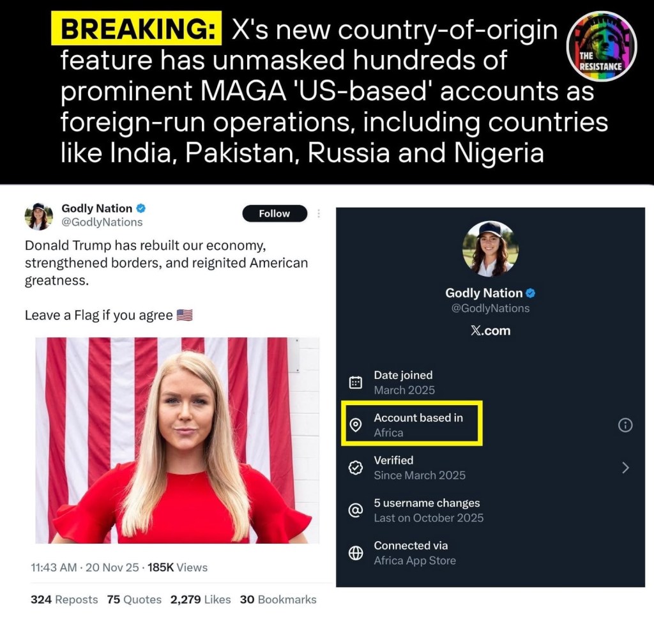Click the calendar icon for Date joined

coord(355,382)
